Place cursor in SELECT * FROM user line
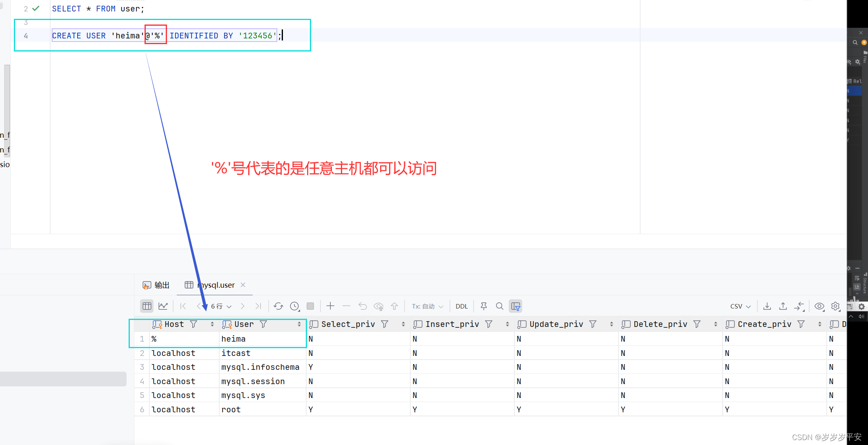Image resolution: width=868 pixels, height=445 pixels. pos(98,9)
